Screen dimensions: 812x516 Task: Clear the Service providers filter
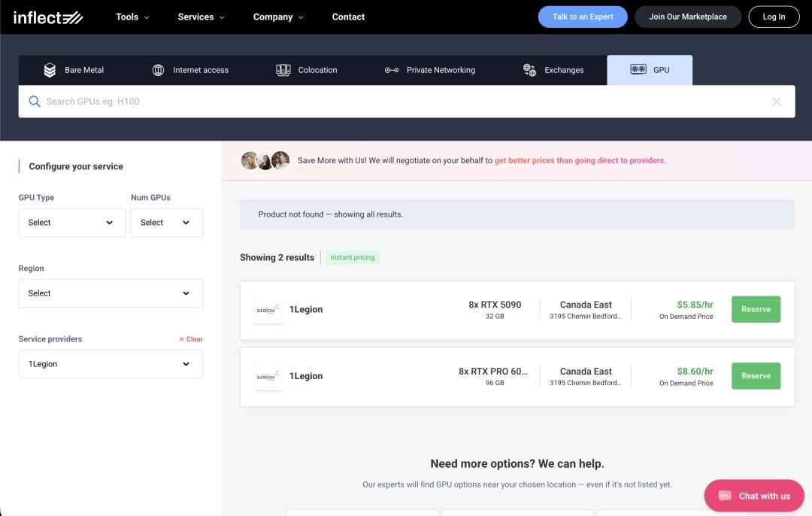coord(191,339)
